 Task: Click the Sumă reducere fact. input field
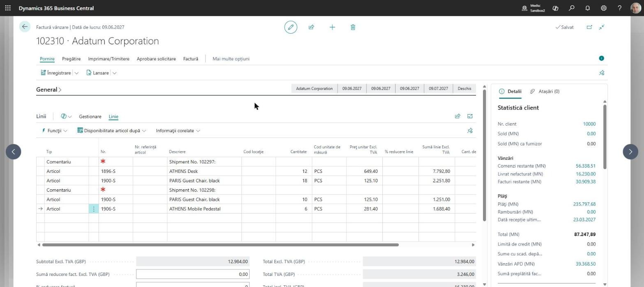coord(193,274)
